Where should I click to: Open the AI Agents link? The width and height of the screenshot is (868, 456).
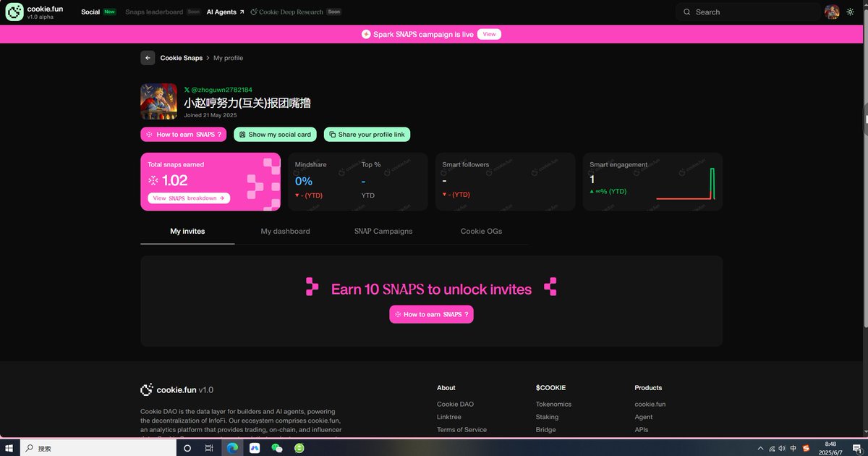coord(225,12)
